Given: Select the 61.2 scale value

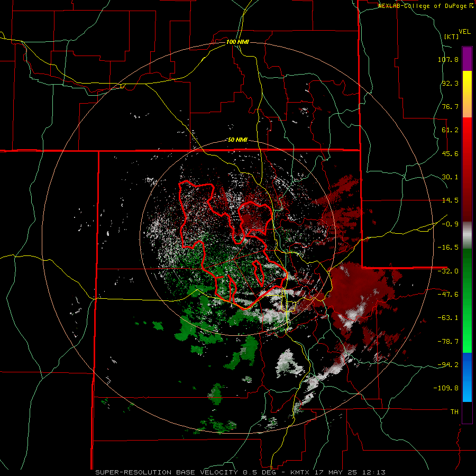Looking at the screenshot, I should tap(450, 130).
